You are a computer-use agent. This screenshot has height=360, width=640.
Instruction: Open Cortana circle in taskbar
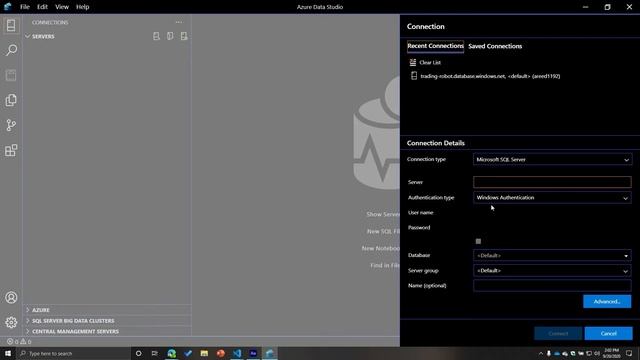[x=138, y=353]
